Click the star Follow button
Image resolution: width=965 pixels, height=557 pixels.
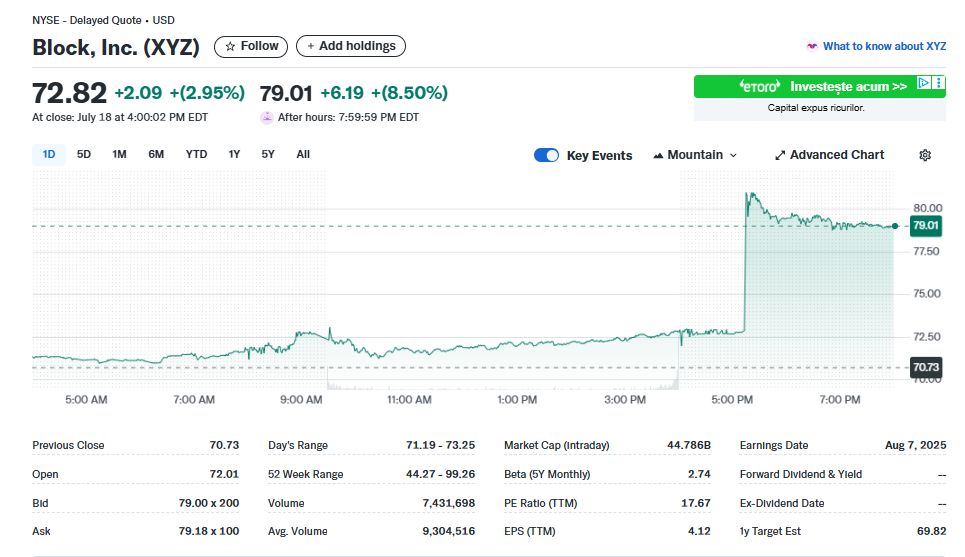[250, 46]
